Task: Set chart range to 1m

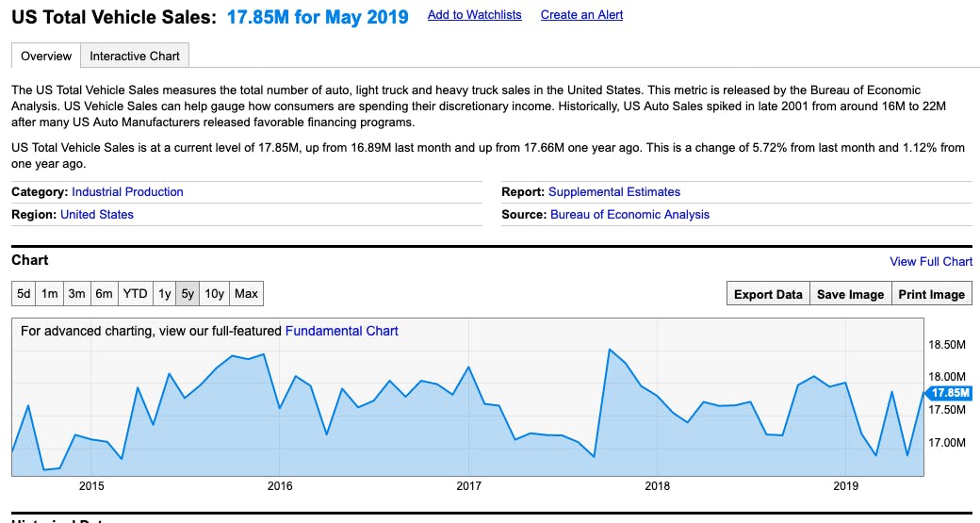Action: 50,294
